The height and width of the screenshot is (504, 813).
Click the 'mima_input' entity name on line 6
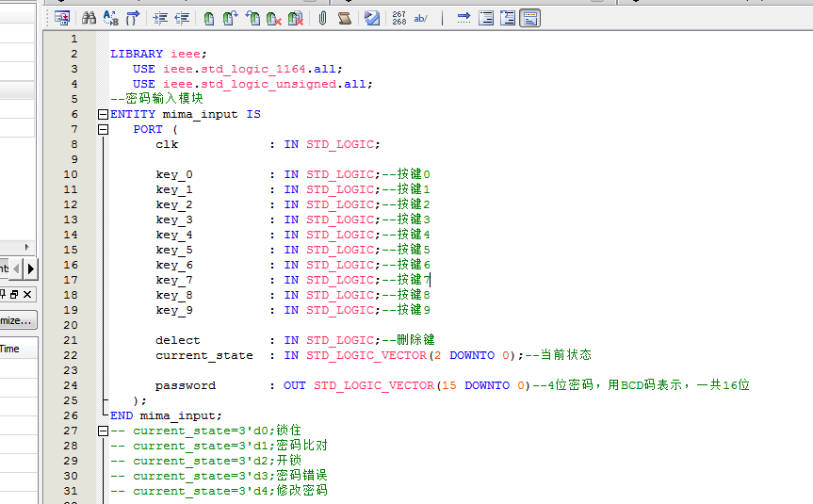(x=200, y=114)
